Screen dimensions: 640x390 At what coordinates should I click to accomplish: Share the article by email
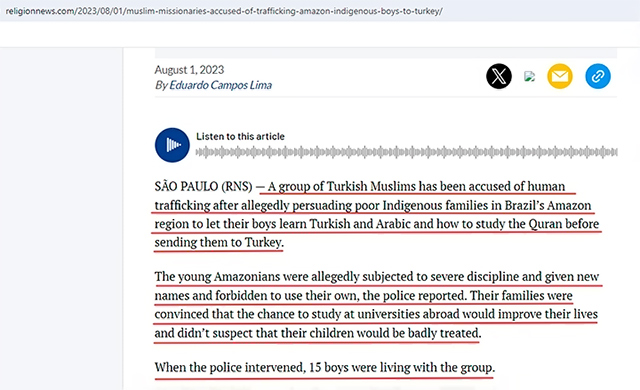(560, 76)
